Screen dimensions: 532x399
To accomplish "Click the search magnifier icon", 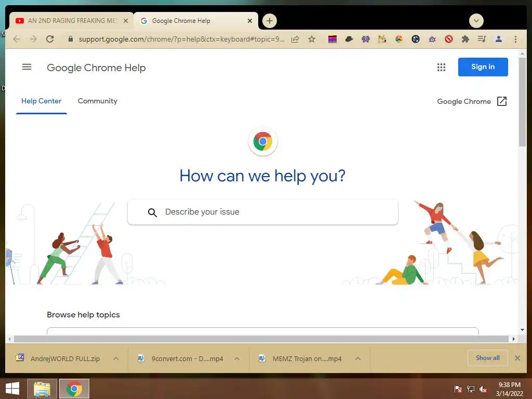I will pyautogui.click(x=152, y=212).
